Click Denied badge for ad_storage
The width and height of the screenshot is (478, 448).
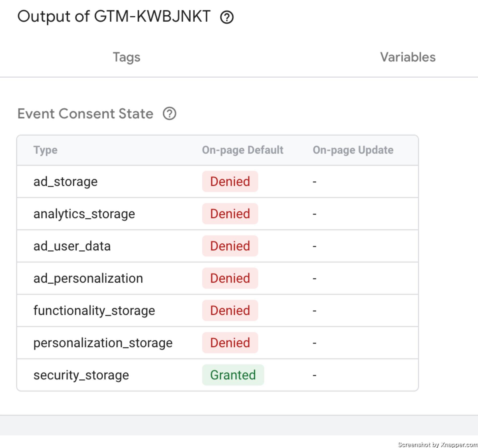[x=230, y=181]
